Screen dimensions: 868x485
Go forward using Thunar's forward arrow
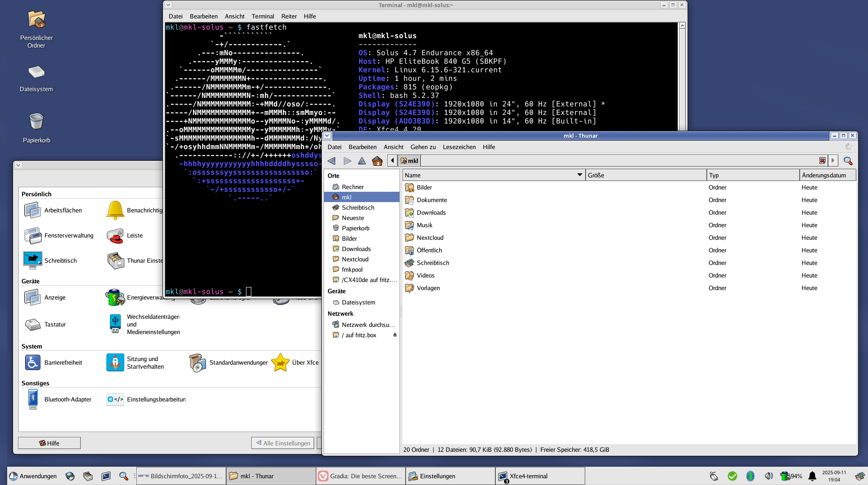347,161
